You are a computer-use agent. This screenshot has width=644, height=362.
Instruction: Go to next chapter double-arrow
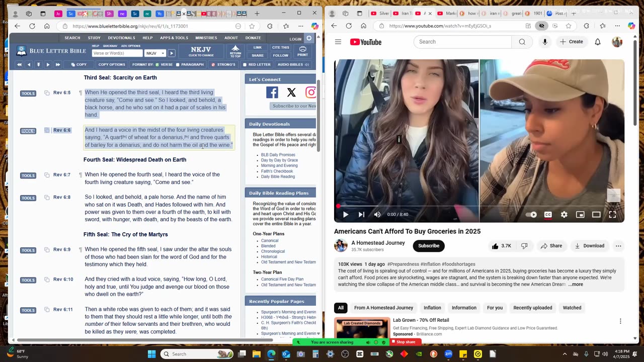pos(57,64)
